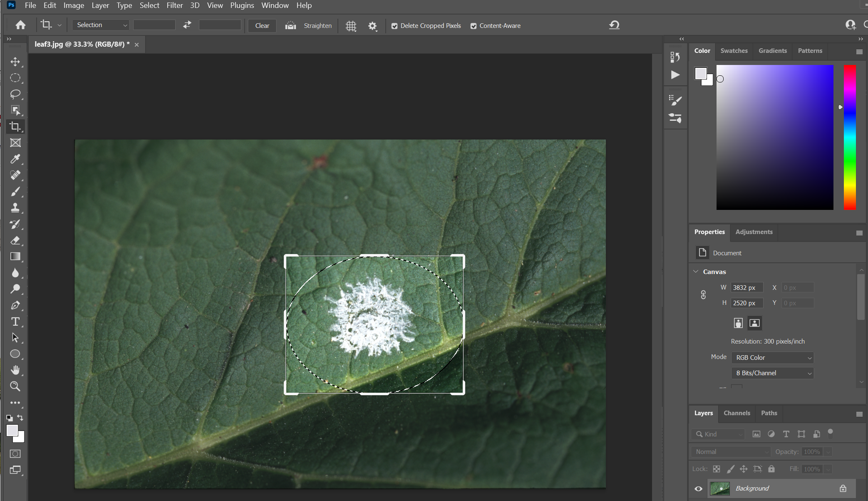Click the toolbox background color swatch
Image resolution: width=868 pixels, height=501 pixels.
[x=20, y=437]
